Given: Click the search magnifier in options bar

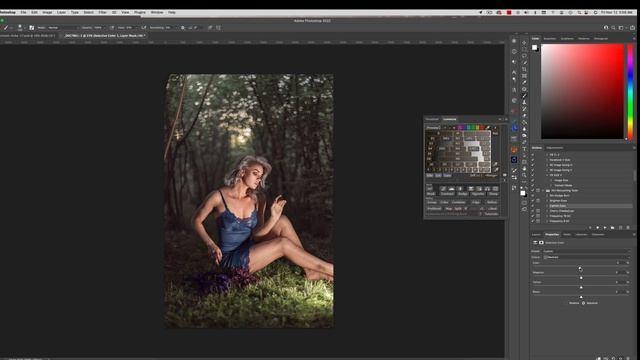Looking at the screenshot, I should pos(613,28).
